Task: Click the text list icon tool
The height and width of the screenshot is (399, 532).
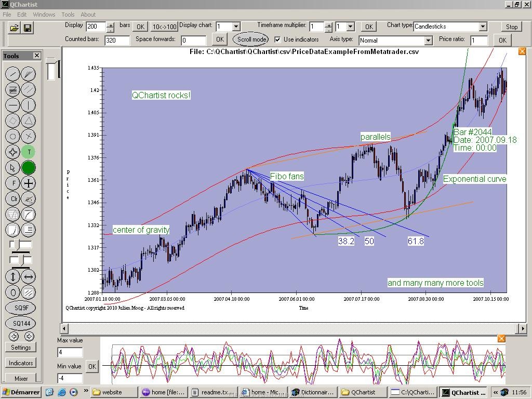Action: point(29,230)
